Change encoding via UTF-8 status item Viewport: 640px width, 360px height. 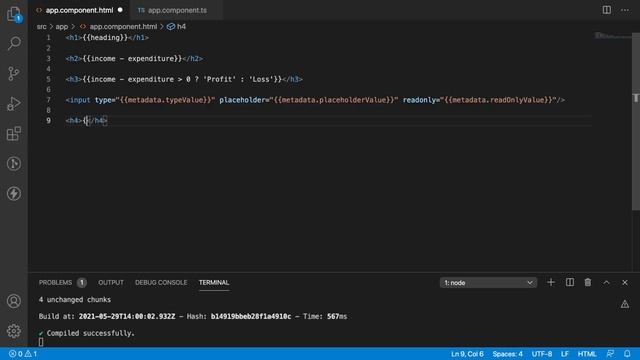pyautogui.click(x=542, y=354)
